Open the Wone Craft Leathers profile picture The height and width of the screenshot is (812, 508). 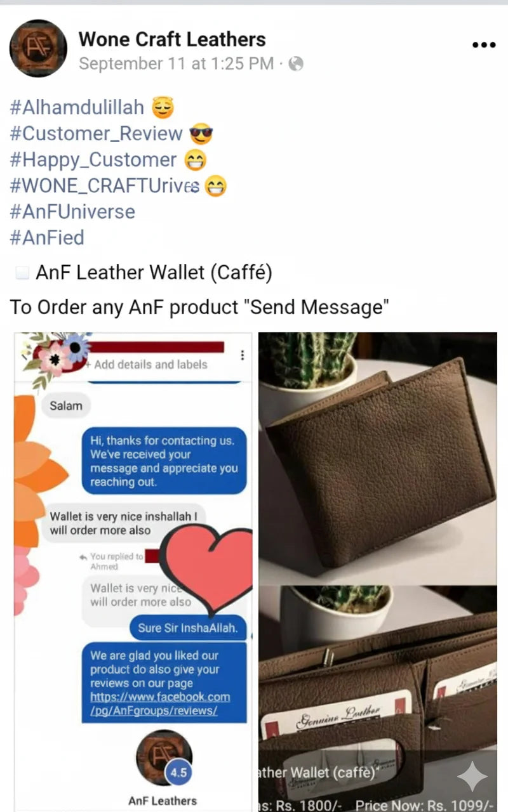click(x=38, y=48)
